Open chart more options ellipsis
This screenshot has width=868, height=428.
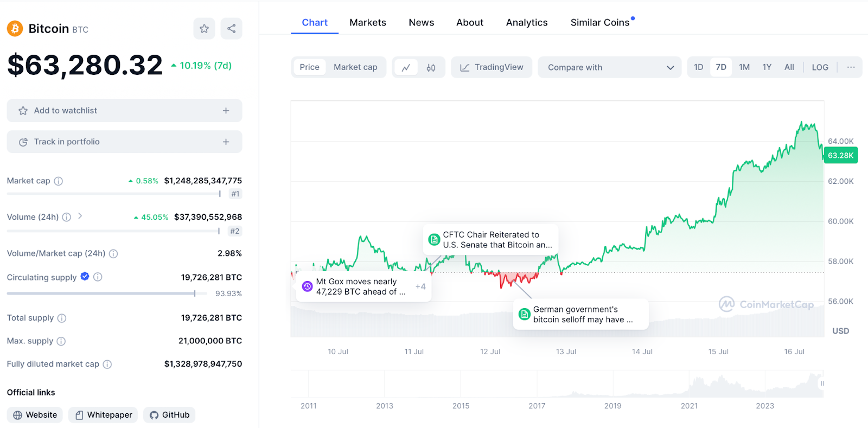point(851,67)
